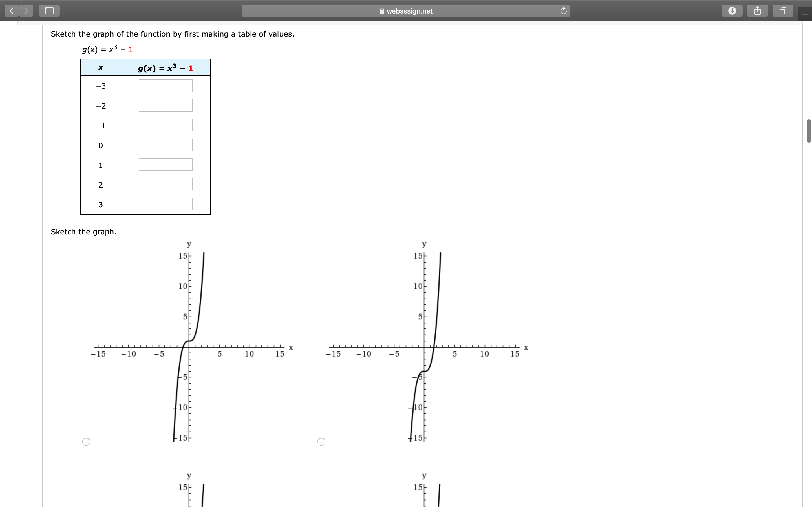Click the answer box for x = 1
This screenshot has width=812, height=507.
[166, 165]
